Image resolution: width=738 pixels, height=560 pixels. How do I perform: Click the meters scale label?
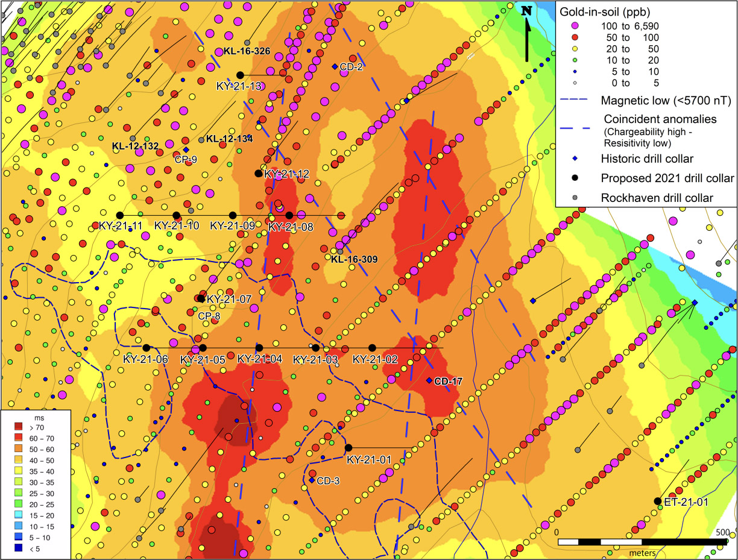click(x=642, y=552)
